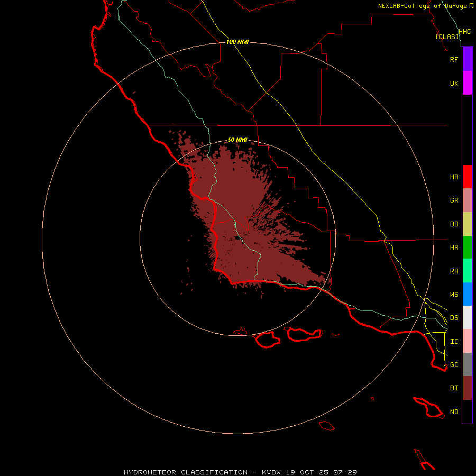Click the HA red legend swatch

click(x=467, y=177)
